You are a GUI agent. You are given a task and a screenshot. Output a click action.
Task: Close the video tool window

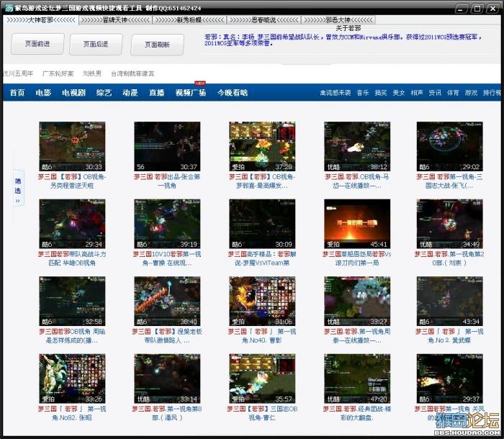point(492,9)
